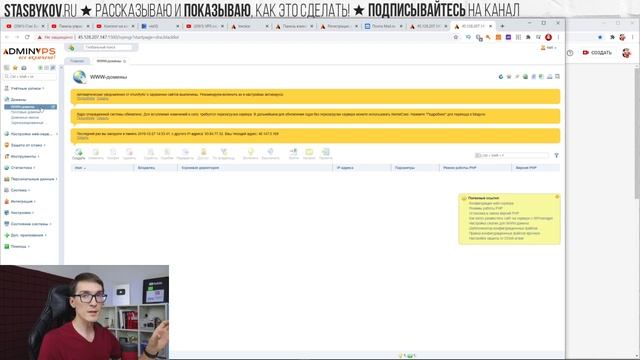This screenshot has width=640, height=360.
Task: Open the Chrome three-dot menu
Action: coord(558,37)
